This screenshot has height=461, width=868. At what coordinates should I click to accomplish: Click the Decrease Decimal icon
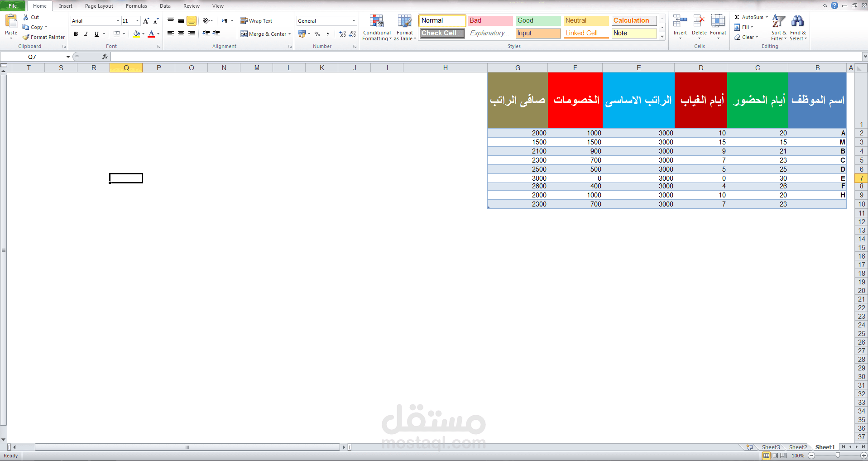coord(353,34)
